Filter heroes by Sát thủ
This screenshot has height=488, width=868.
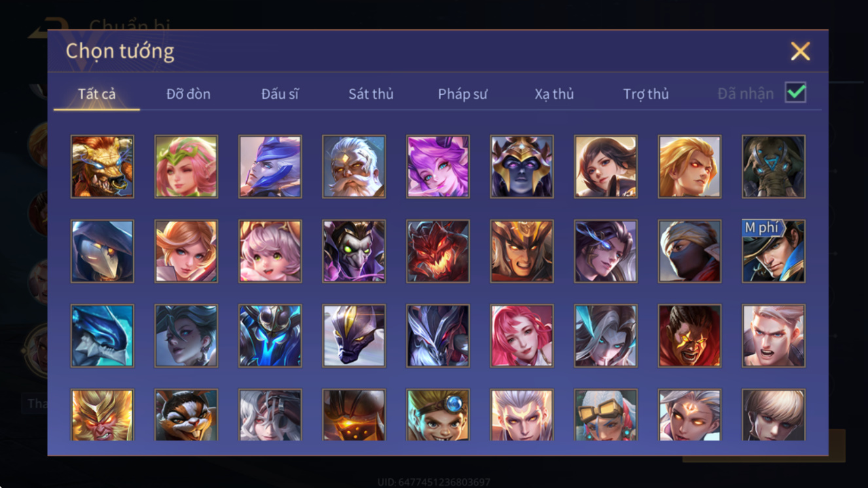coord(371,94)
